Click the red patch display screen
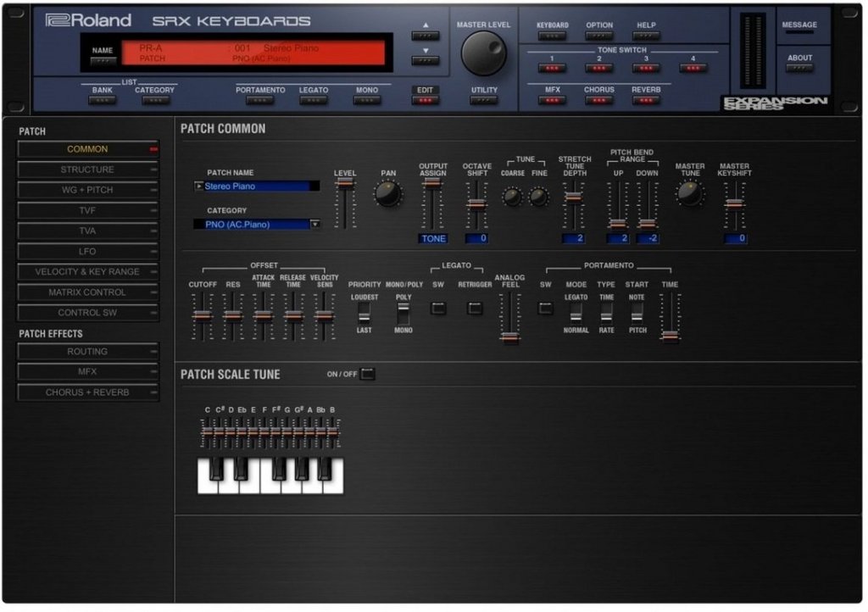Image resolution: width=868 pixels, height=612 pixels. [253, 53]
